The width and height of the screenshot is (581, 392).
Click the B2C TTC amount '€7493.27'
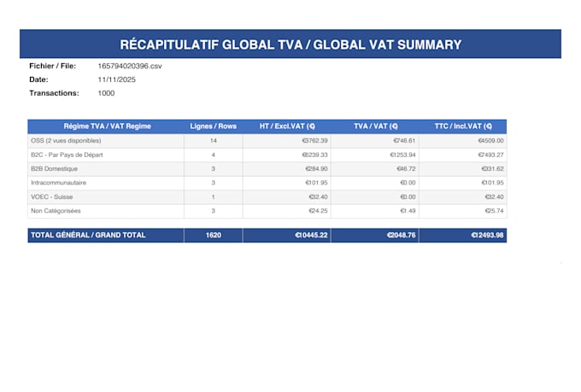(490, 155)
